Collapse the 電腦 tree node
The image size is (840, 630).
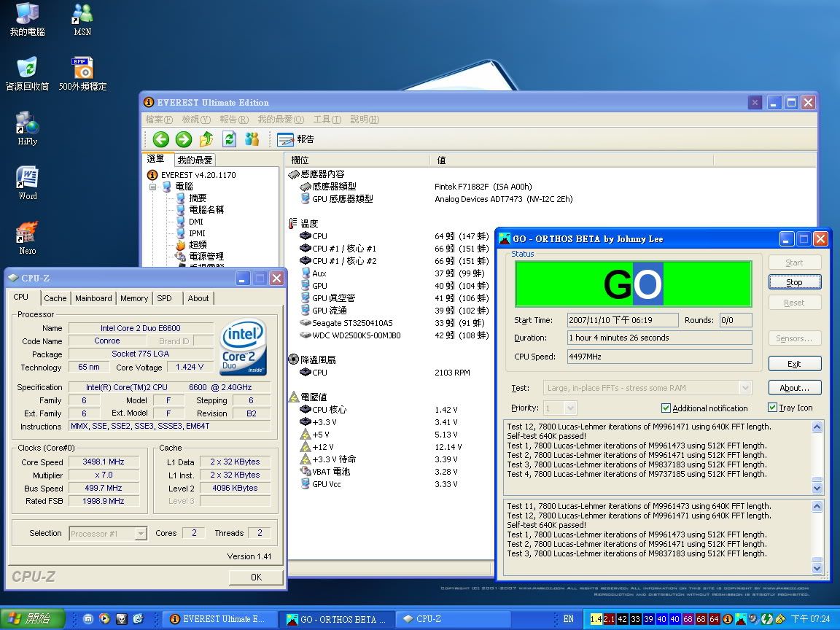[154, 187]
